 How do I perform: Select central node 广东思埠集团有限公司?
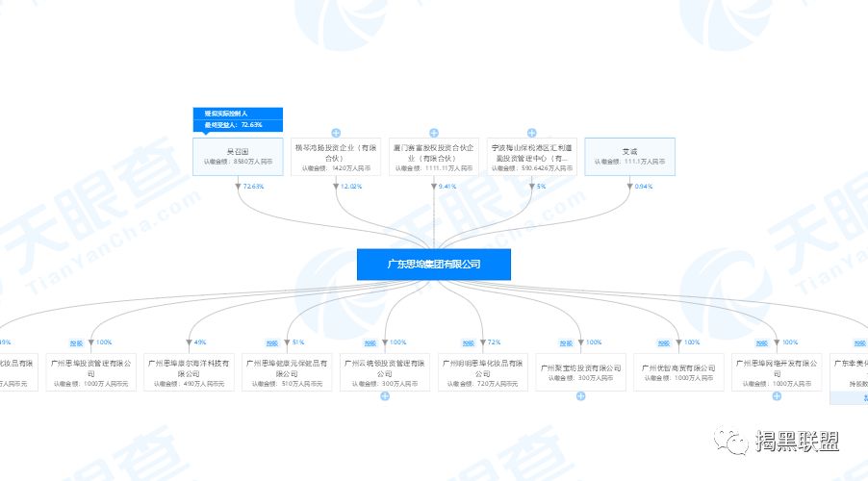coord(433,264)
